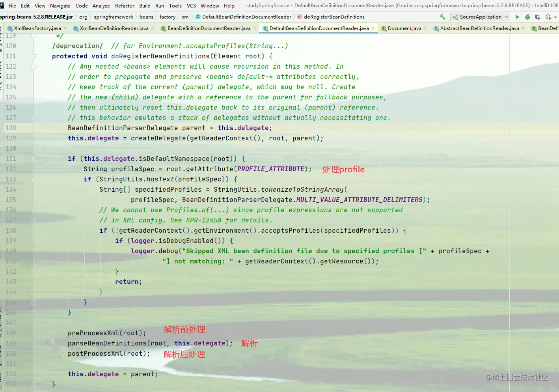Switch to the Document.java tab
This screenshot has width=559, height=392.
[x=404, y=28]
